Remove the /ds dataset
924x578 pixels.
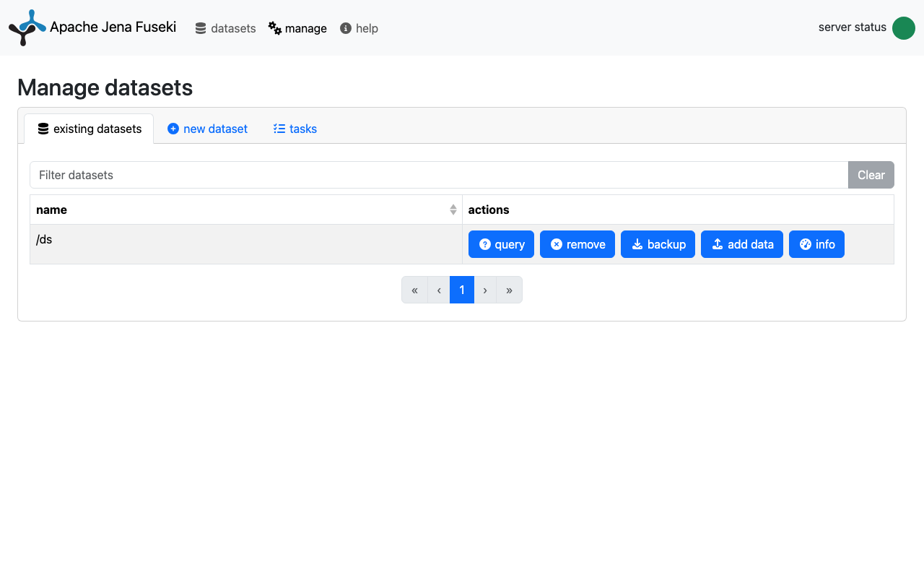pos(577,244)
